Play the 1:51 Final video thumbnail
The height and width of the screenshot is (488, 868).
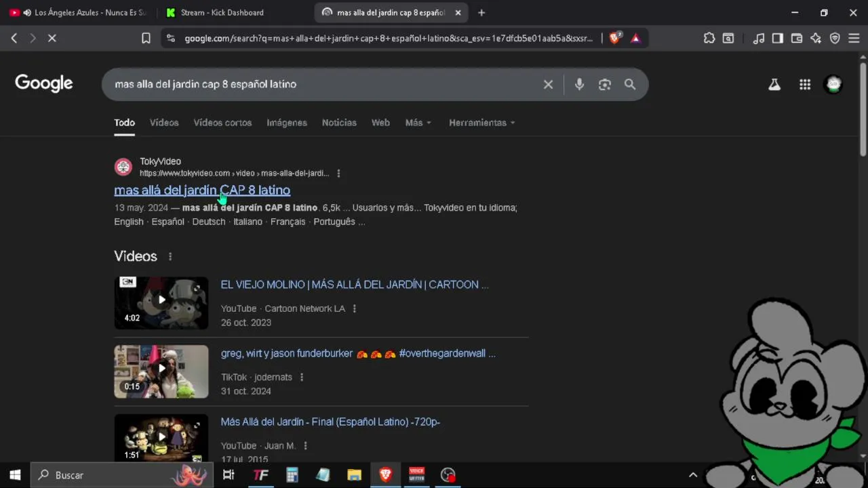point(161,438)
